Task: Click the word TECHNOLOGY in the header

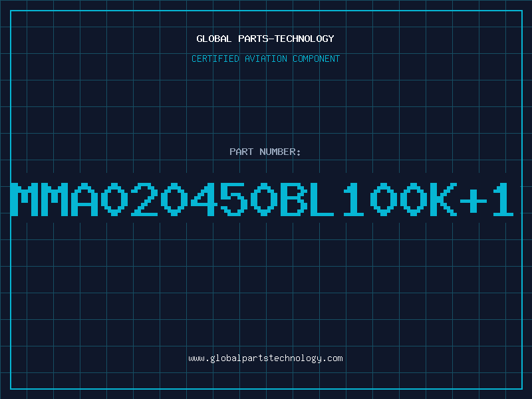Action: click(305, 39)
